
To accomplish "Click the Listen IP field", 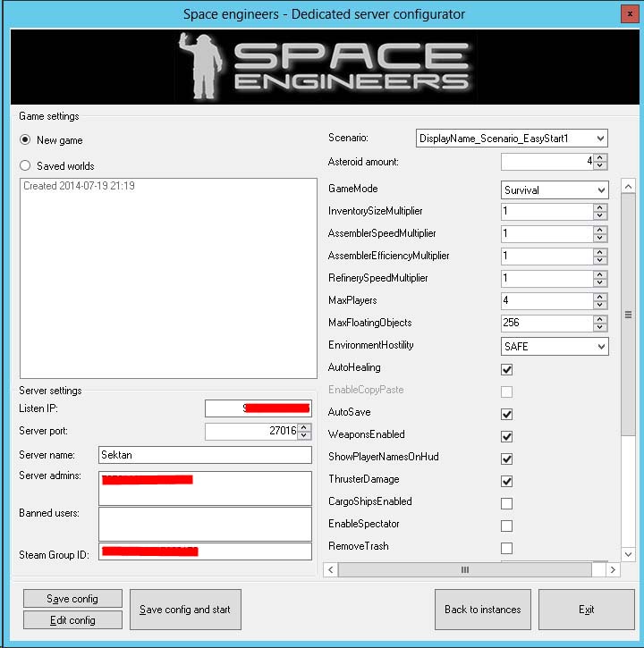I will (258, 408).
